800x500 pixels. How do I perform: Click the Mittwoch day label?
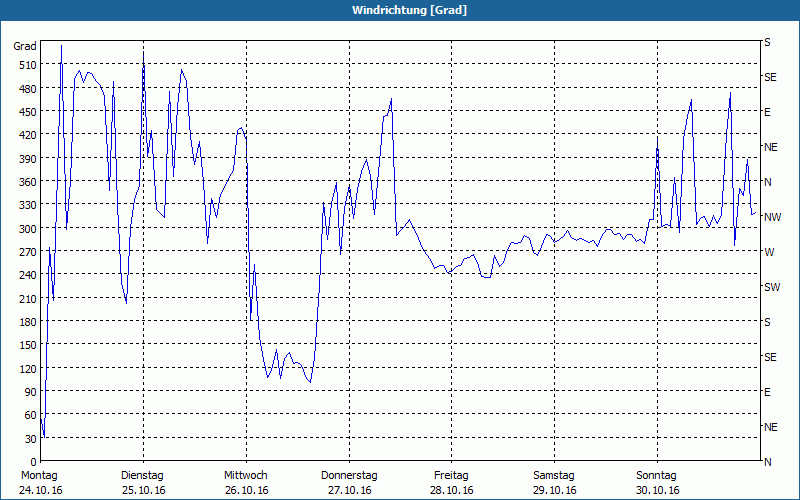(246, 476)
